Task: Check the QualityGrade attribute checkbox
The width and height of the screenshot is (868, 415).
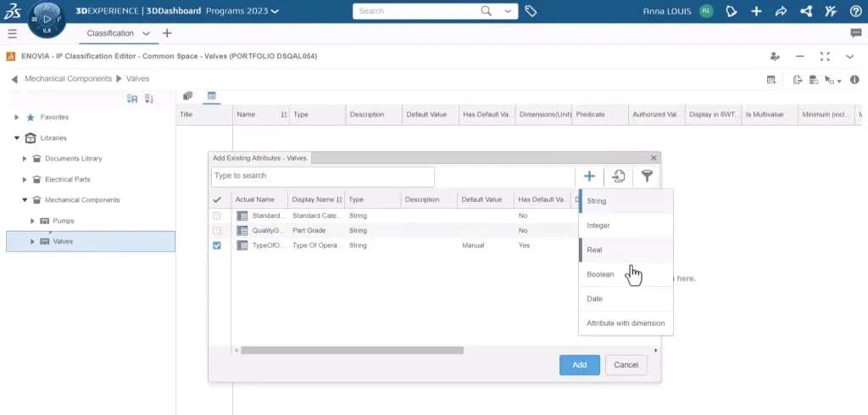Action: tap(217, 230)
